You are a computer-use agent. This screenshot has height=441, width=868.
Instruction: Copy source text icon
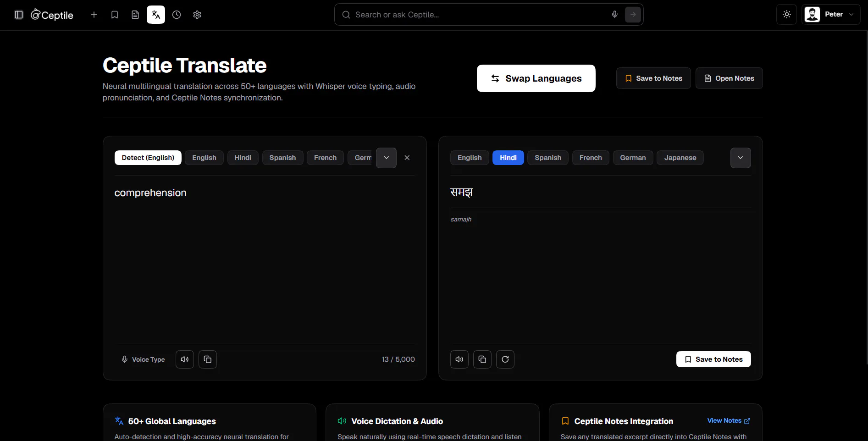tap(208, 359)
